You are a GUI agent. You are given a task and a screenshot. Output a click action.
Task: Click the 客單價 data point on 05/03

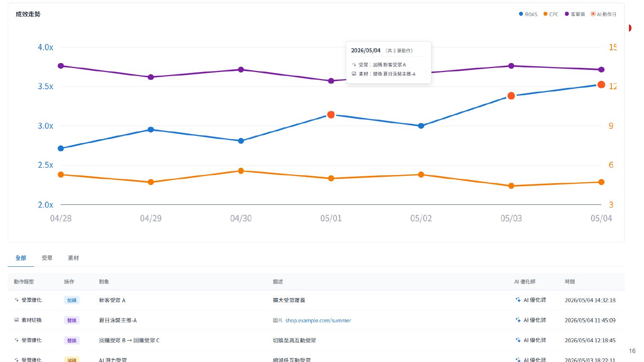511,66
